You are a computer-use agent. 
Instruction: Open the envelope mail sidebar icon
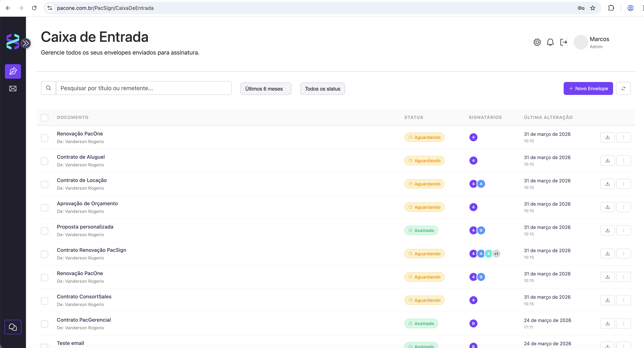click(x=13, y=89)
